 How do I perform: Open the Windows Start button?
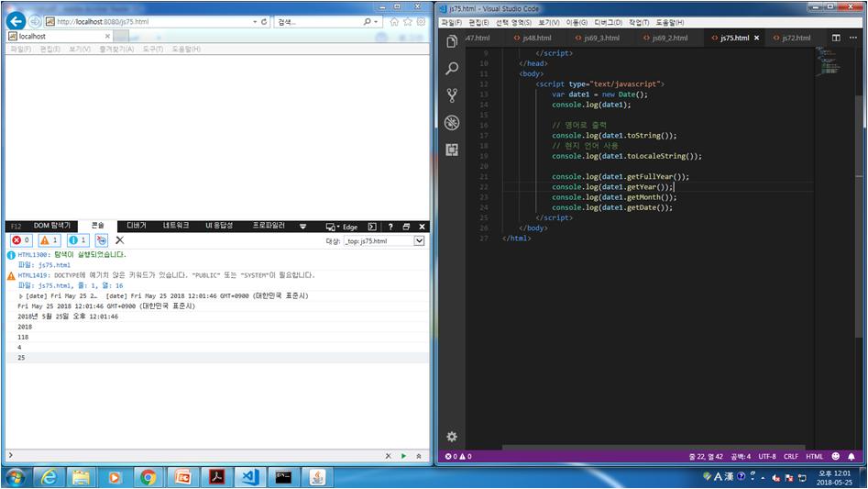(15, 477)
